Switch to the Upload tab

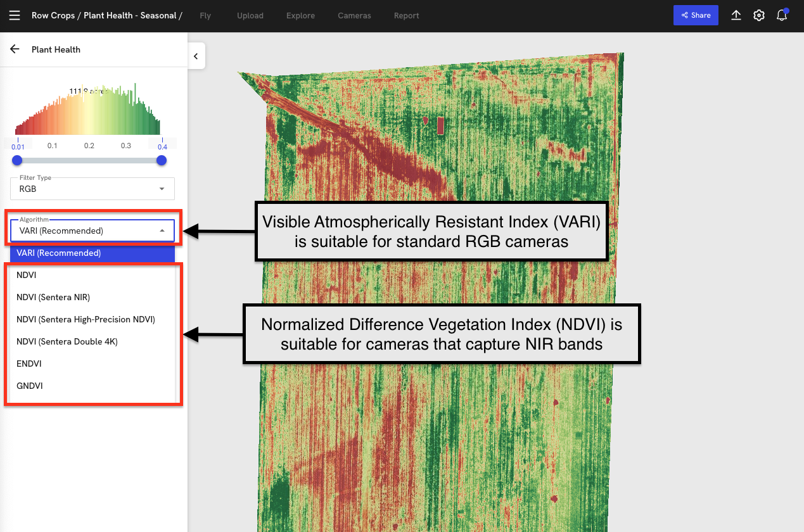[x=250, y=16]
